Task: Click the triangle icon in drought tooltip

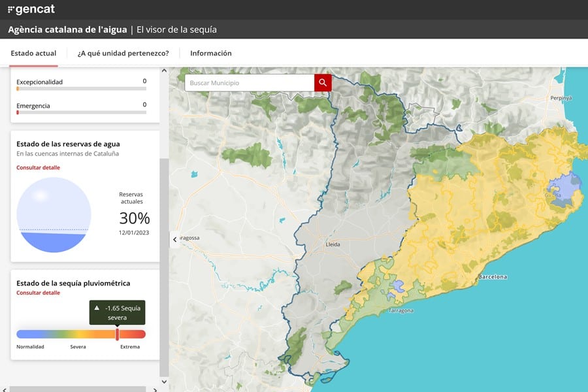Action: [x=97, y=307]
